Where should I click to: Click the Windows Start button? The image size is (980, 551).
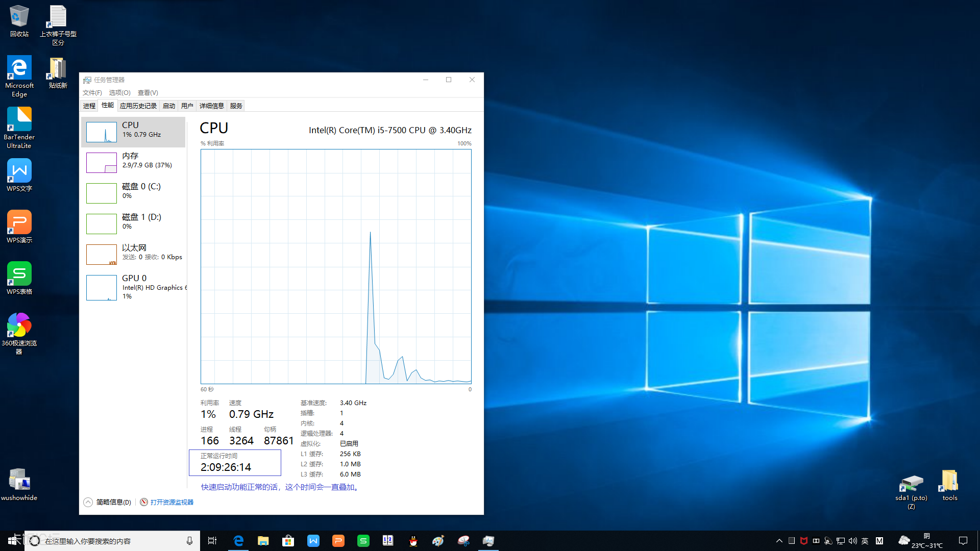click(x=12, y=541)
